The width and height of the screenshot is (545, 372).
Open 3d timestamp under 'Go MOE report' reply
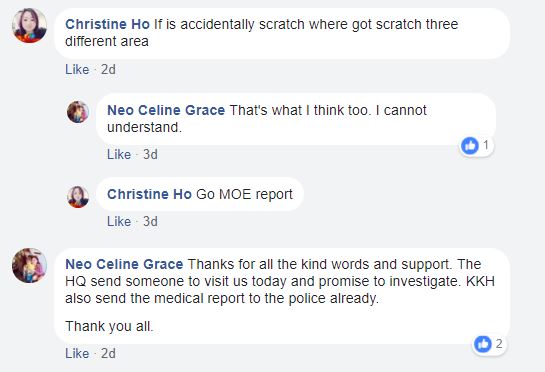150,221
